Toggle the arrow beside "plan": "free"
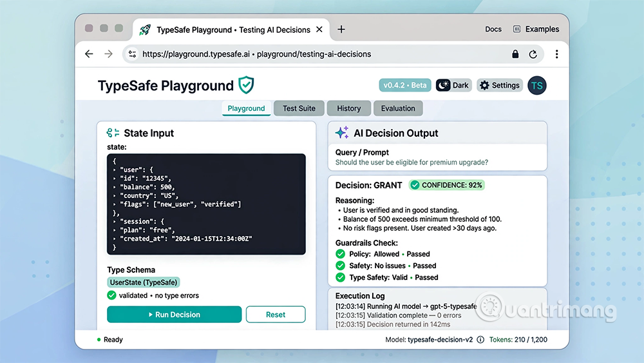The image size is (644, 363). 115,230
